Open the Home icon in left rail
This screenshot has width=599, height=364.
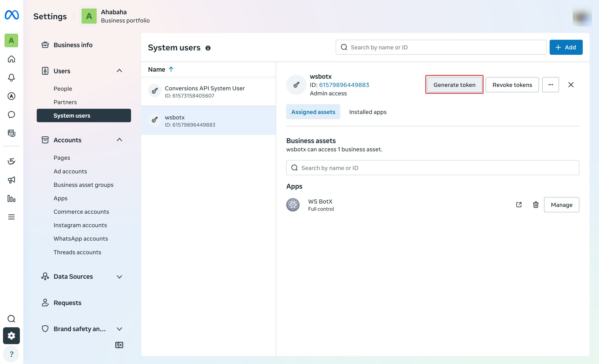[11, 59]
